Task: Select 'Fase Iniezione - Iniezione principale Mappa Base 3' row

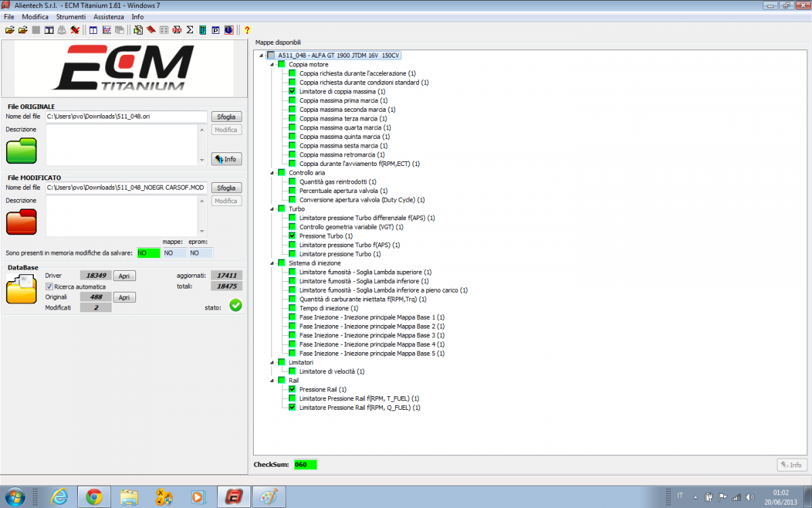Action: [371, 335]
